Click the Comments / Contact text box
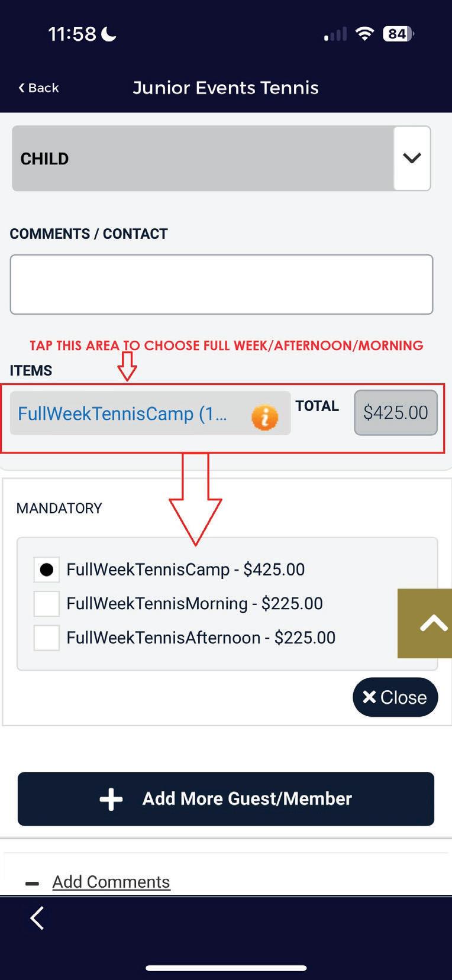 (x=221, y=284)
